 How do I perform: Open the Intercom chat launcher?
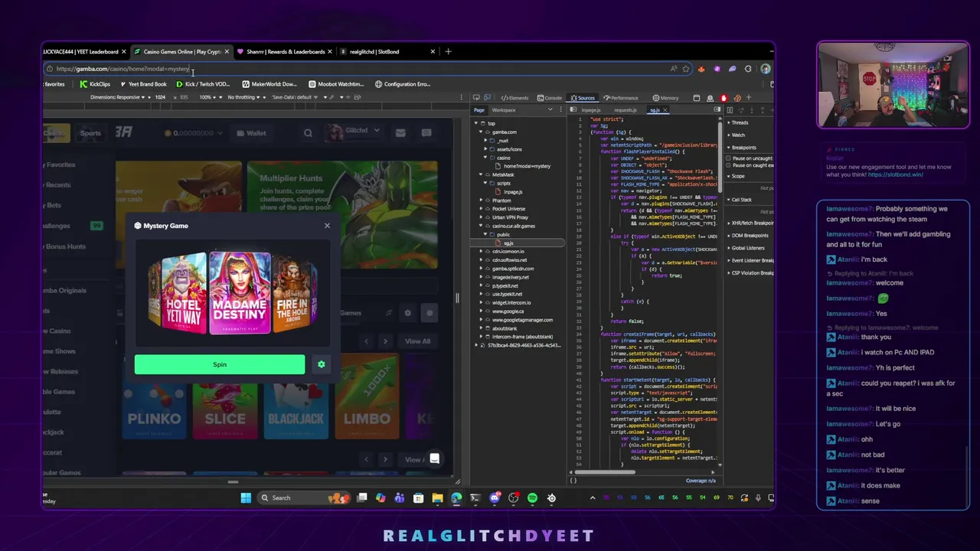point(434,459)
